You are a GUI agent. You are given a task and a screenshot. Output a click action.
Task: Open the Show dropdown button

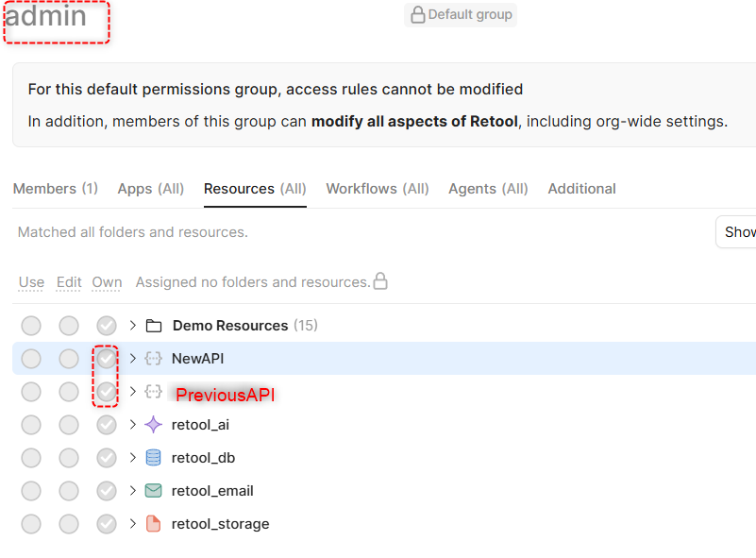tap(738, 231)
